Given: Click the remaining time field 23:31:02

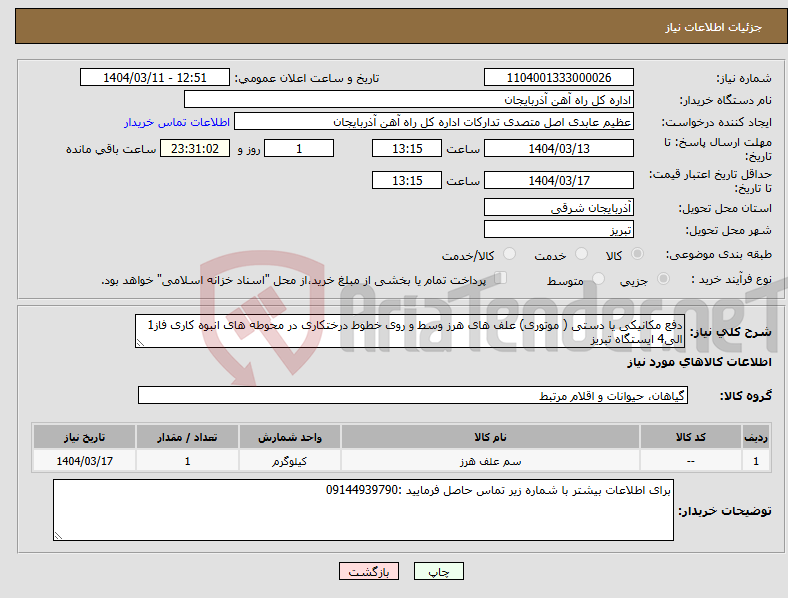Looking at the screenshot, I should click(195, 148).
